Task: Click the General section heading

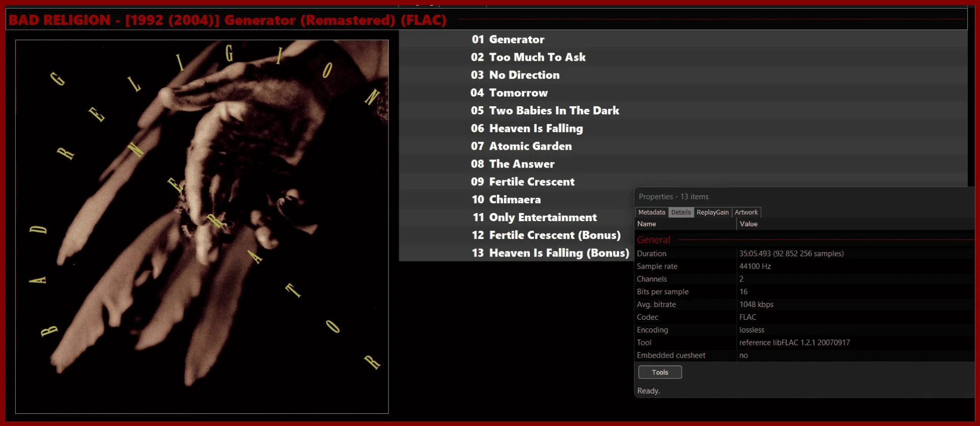Action: tap(653, 240)
